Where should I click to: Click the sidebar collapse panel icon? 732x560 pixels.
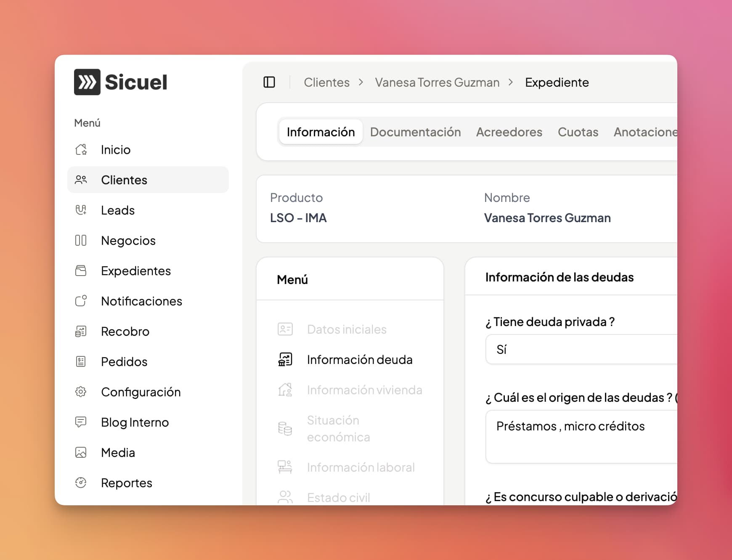point(269,82)
